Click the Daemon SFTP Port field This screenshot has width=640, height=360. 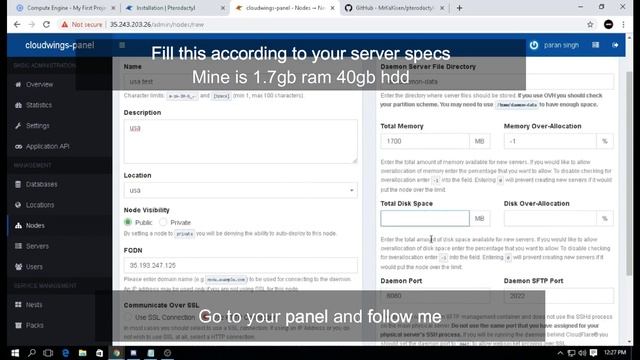(558, 296)
